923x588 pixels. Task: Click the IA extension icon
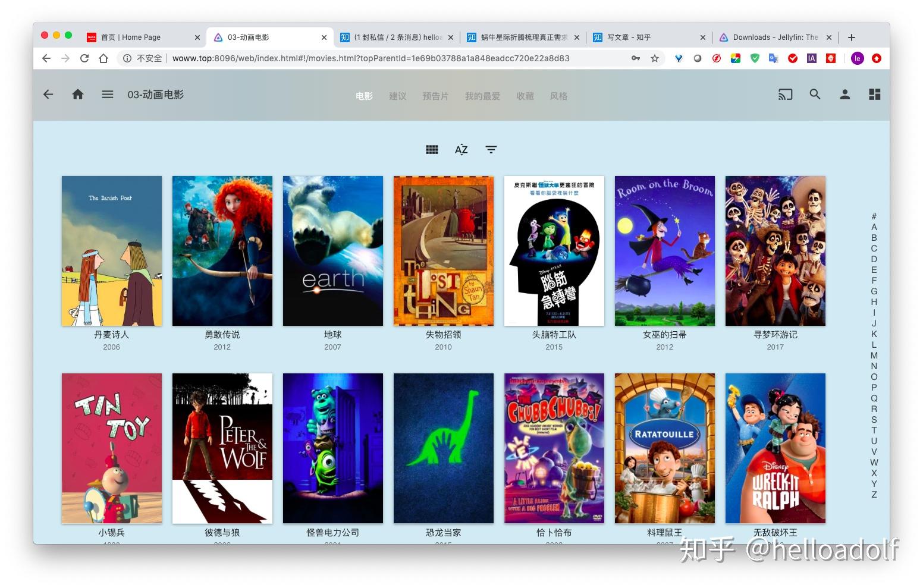coord(811,58)
